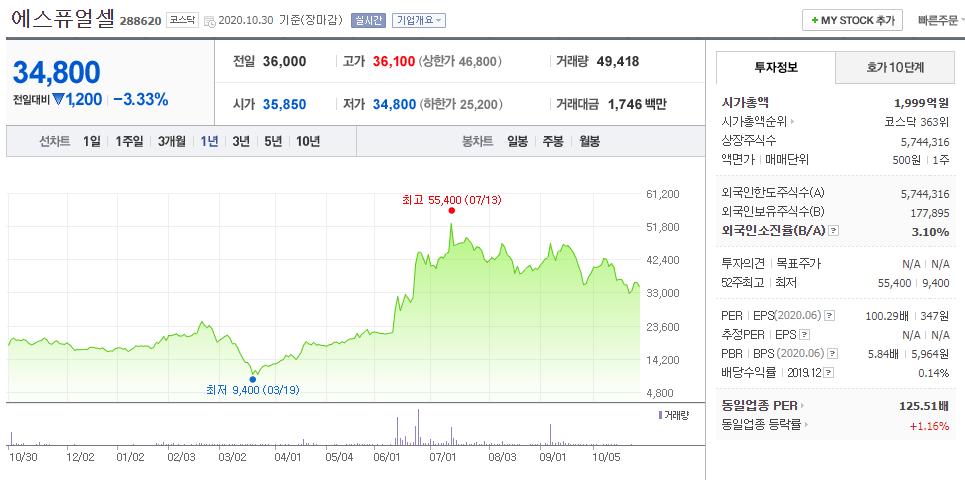
Task: Click the previous close value 36,000
Action: (x=284, y=62)
